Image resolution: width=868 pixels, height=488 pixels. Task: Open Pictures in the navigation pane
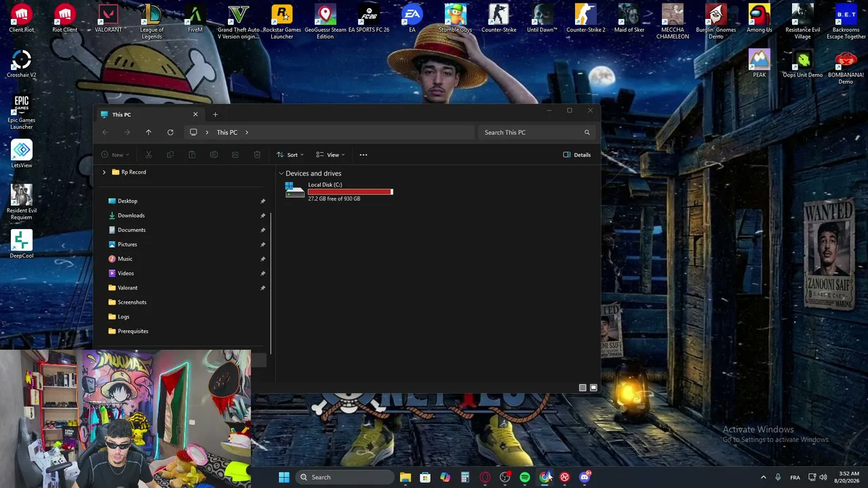[x=127, y=245]
